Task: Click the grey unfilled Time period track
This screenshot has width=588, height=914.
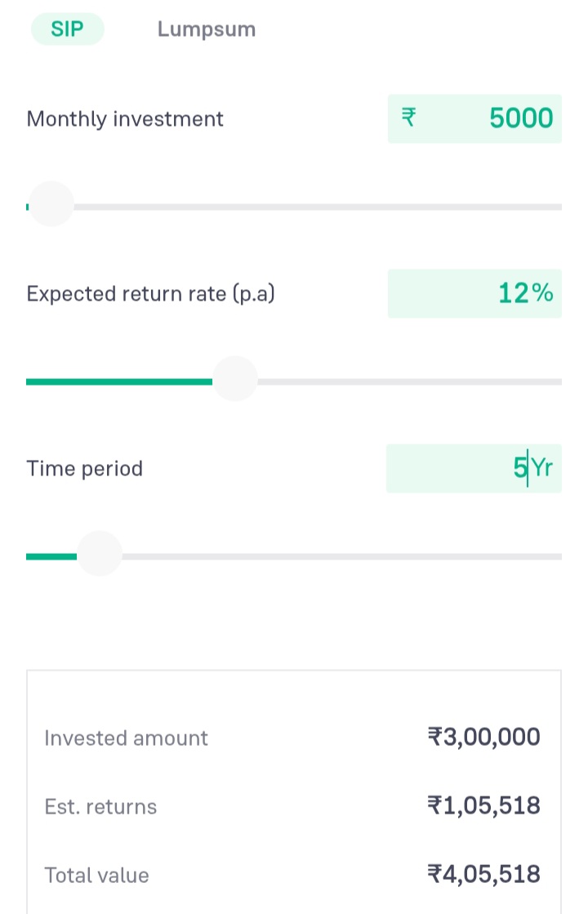Action: point(343,556)
